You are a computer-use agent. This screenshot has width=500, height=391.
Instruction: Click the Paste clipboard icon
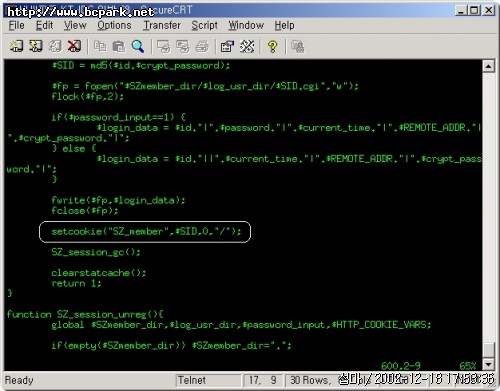[x=118, y=46]
